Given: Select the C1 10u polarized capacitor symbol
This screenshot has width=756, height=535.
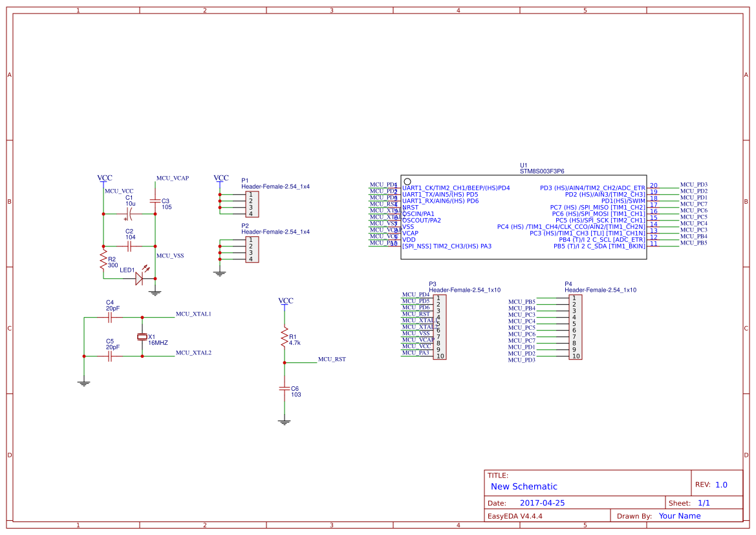Looking at the screenshot, I should [x=129, y=214].
